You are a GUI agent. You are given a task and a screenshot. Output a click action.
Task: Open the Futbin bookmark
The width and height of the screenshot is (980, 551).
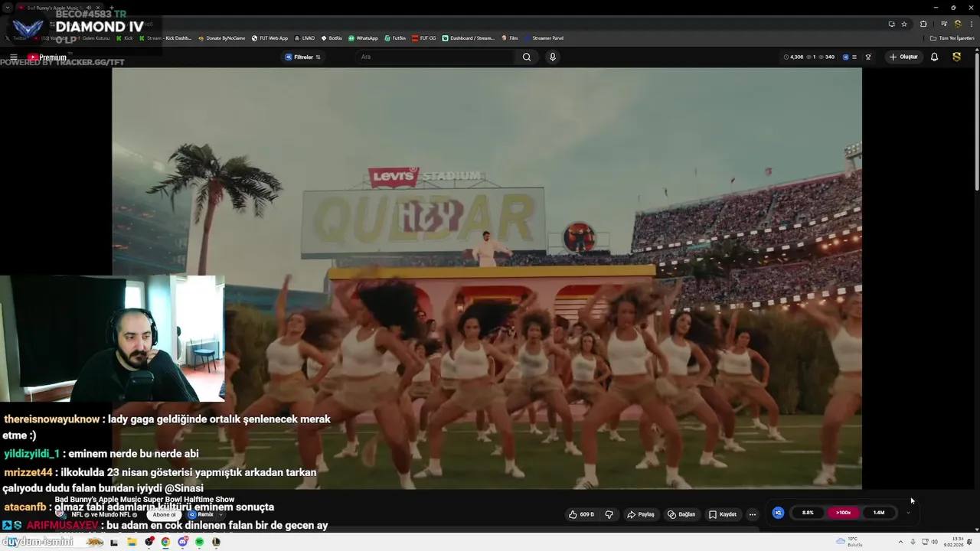pos(395,38)
